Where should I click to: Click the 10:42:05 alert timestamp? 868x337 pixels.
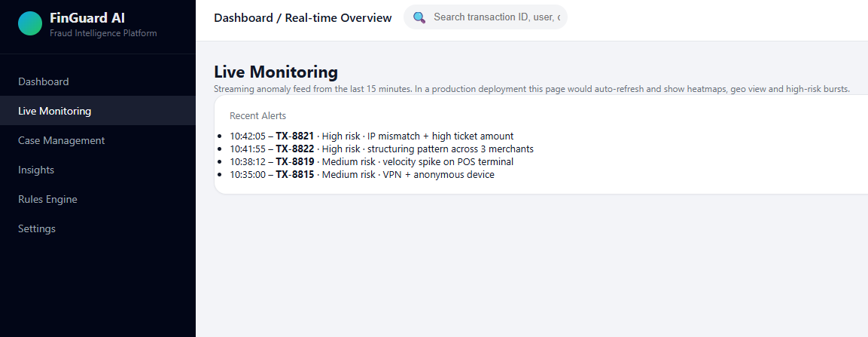tap(248, 136)
